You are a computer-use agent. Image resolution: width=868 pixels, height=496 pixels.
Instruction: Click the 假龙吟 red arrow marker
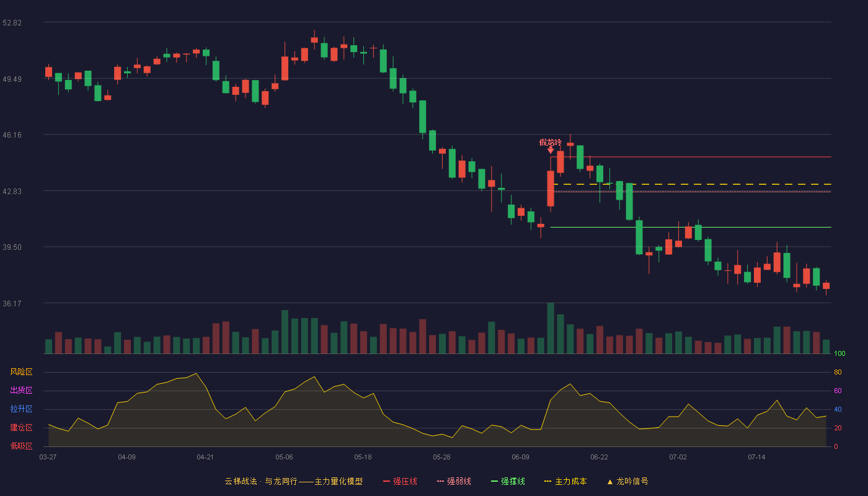tap(551, 150)
